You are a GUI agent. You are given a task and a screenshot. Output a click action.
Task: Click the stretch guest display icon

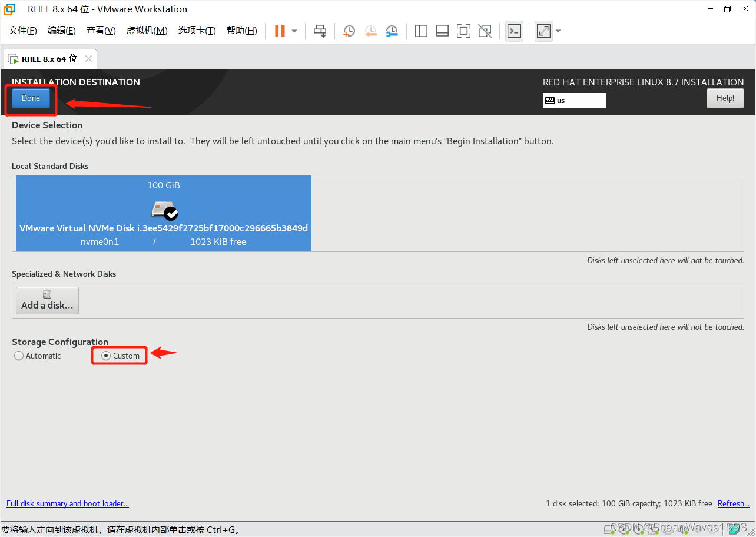click(x=543, y=31)
